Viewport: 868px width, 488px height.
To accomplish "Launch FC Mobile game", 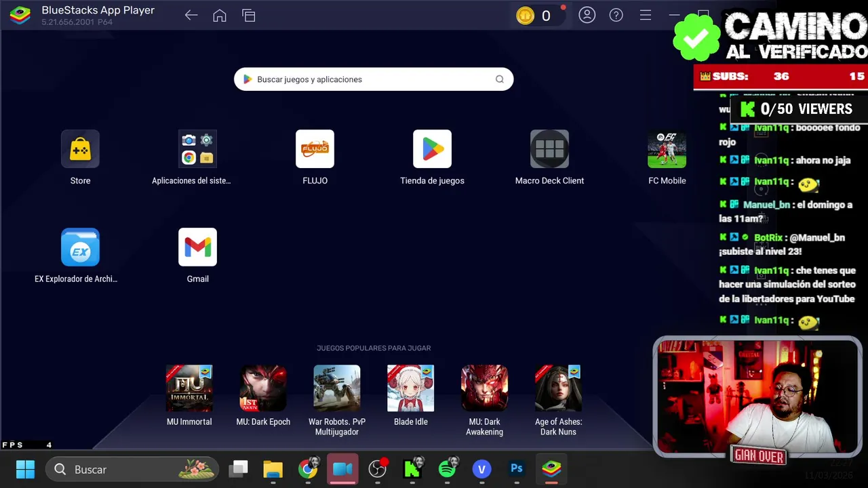I will coord(667,149).
